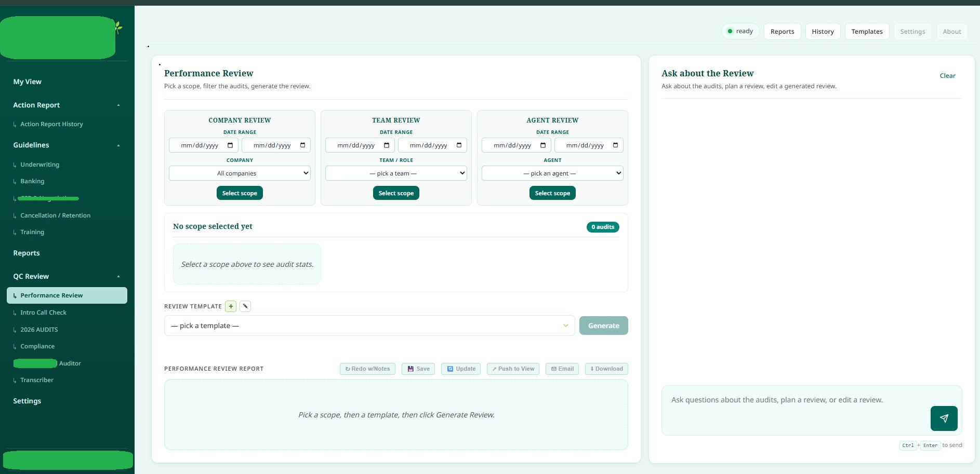Click Clear in Ask about the Review
The image size is (980, 474).
(947, 76)
